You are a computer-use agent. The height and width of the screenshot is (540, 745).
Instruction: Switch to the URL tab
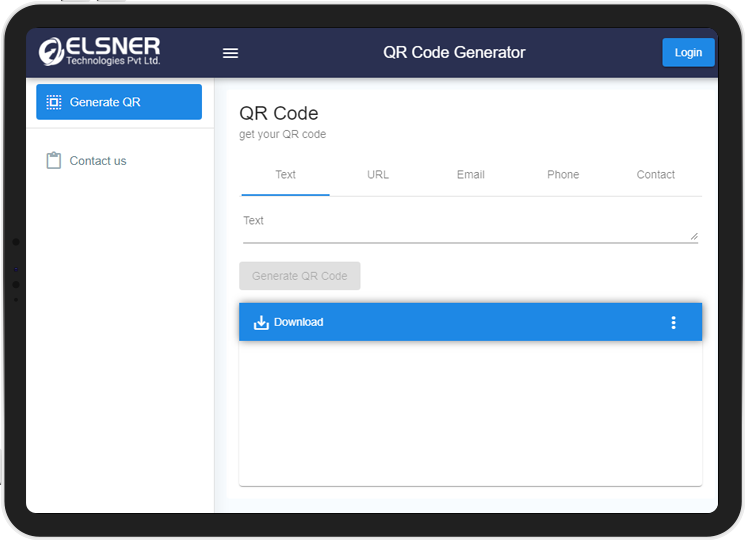pos(378,174)
